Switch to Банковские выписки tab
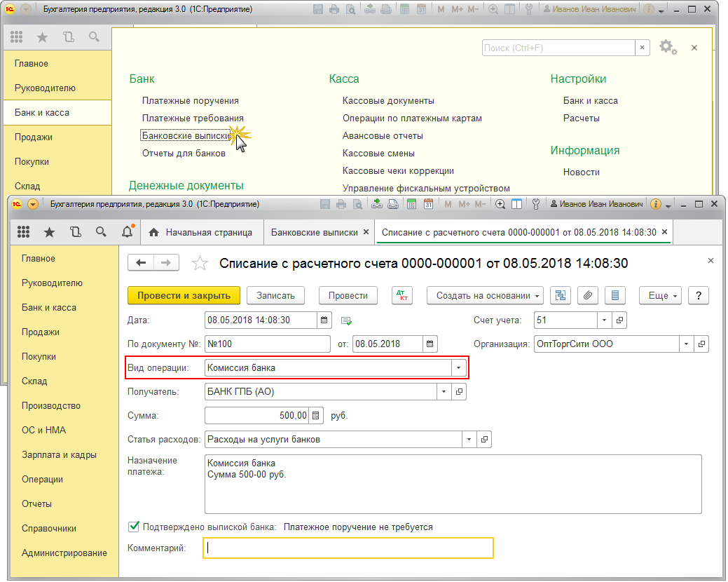728x582 pixels. pyautogui.click(x=314, y=232)
